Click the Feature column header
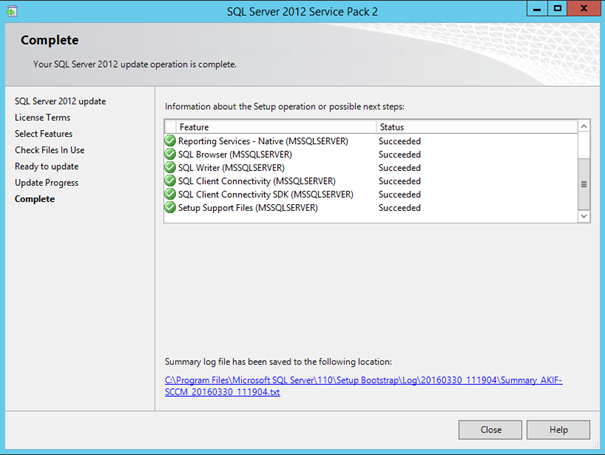 pos(276,127)
